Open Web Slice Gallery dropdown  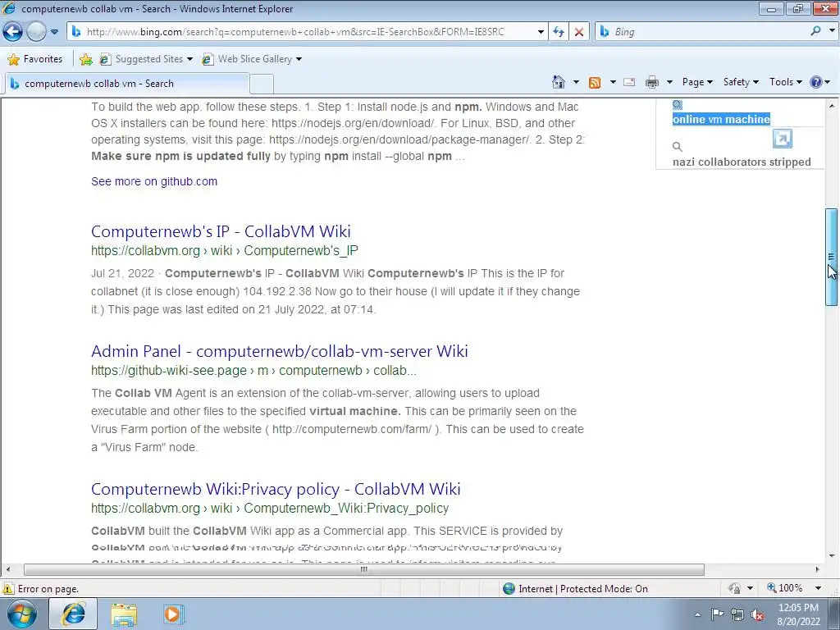(x=252, y=59)
